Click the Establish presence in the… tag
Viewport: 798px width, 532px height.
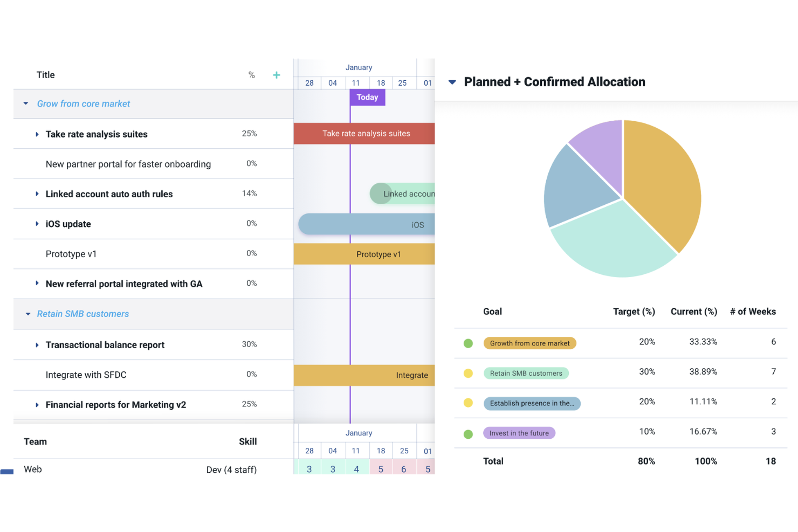tap(532, 403)
